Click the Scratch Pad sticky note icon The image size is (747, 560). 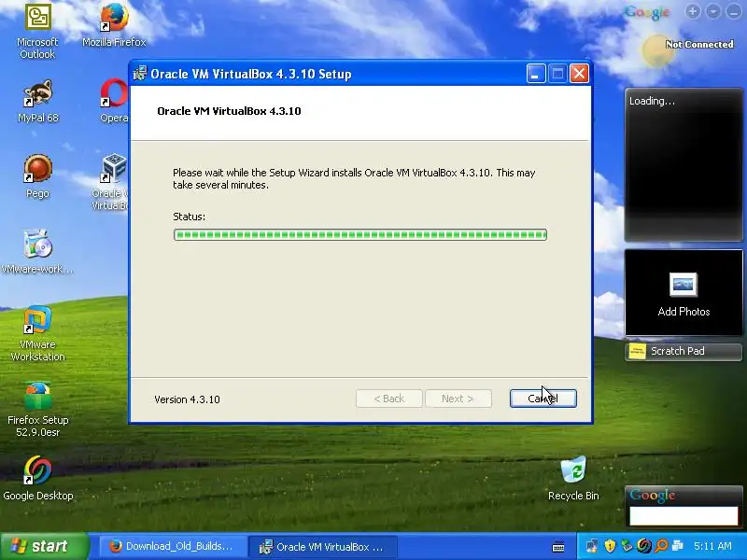[637, 352]
